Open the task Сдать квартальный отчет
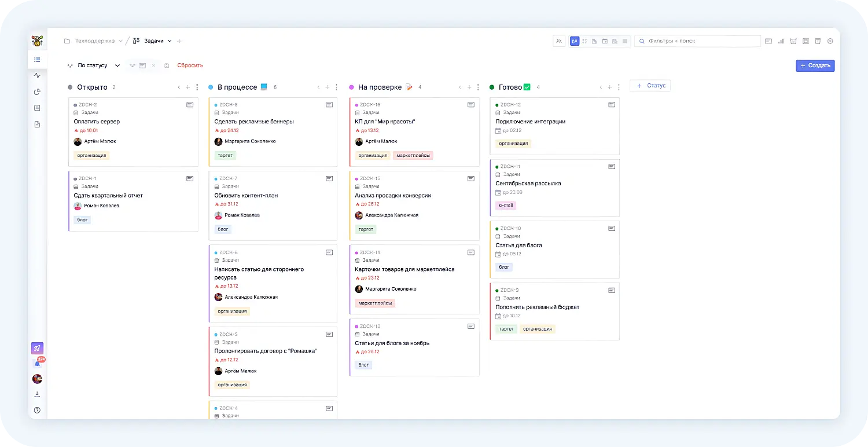Image resolution: width=868 pixels, height=447 pixels. click(x=108, y=196)
